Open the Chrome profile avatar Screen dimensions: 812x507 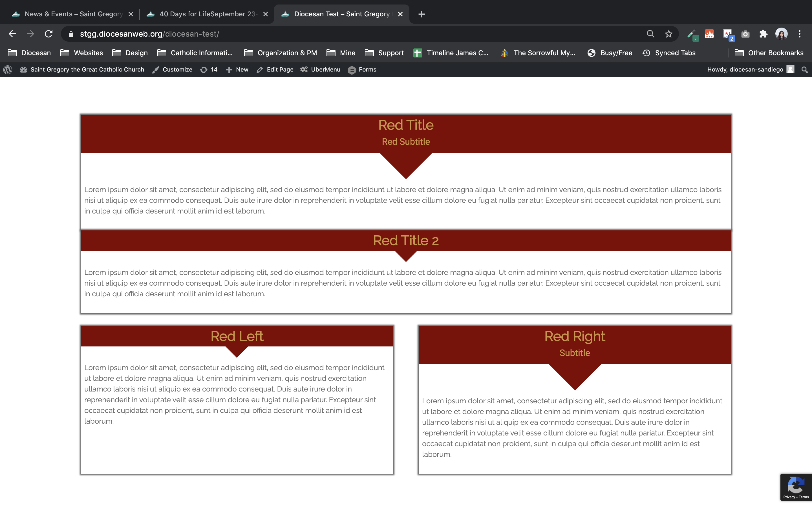781,34
